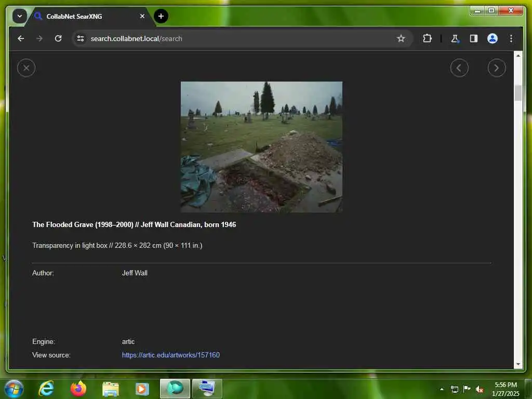Image resolution: width=532 pixels, height=399 pixels.
Task: Open the Flooded Grave image
Action: (261, 147)
